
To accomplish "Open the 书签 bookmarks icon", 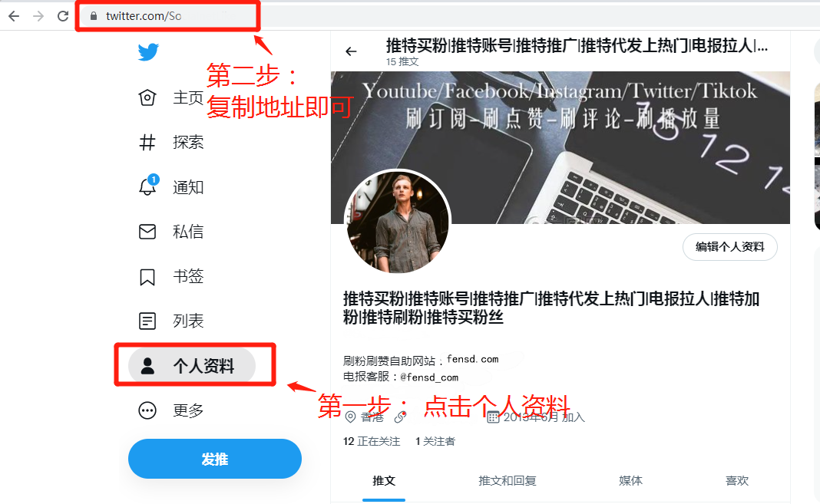I will tap(147, 277).
